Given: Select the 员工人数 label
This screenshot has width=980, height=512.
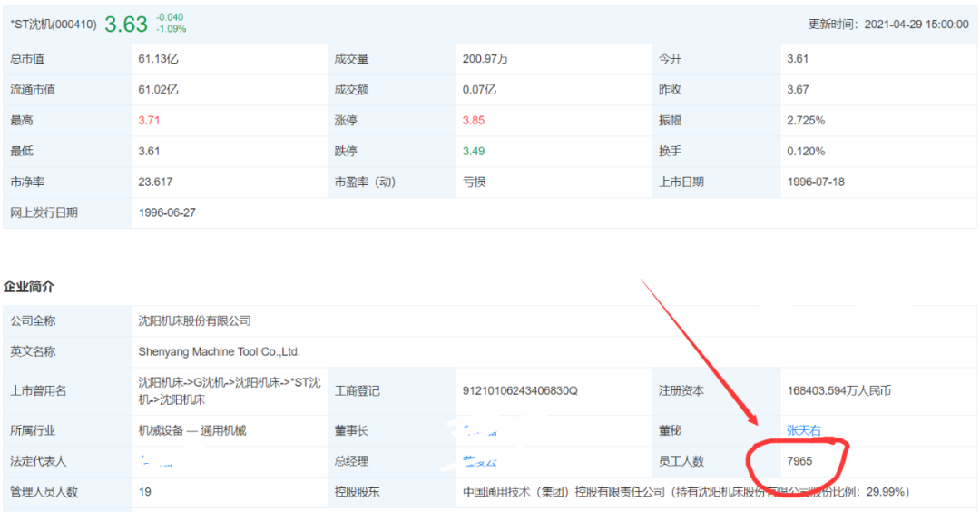Looking at the screenshot, I should coord(681,461).
